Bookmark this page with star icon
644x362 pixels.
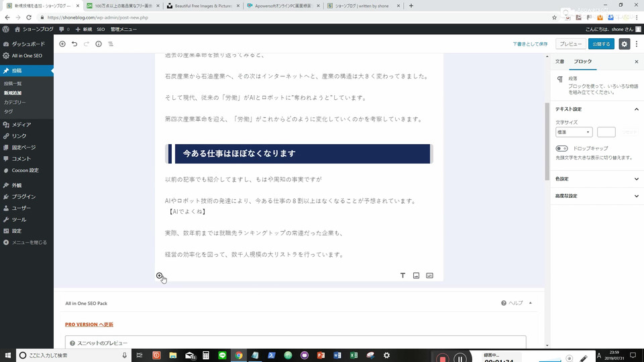(x=555, y=17)
